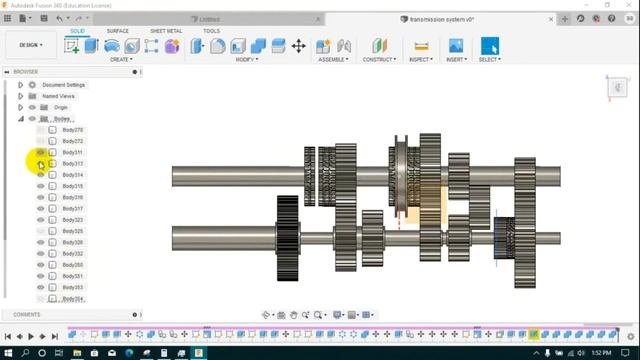Open the Data Panel grid icon

(x=7, y=18)
